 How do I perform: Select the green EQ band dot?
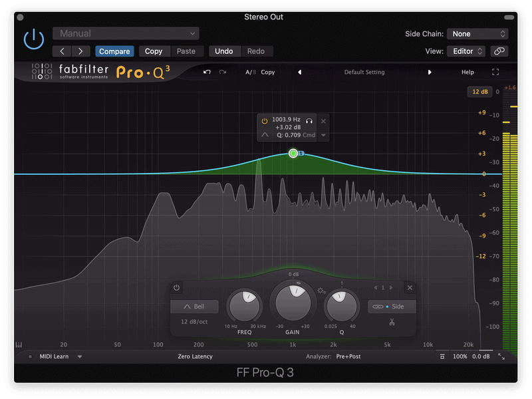click(293, 154)
